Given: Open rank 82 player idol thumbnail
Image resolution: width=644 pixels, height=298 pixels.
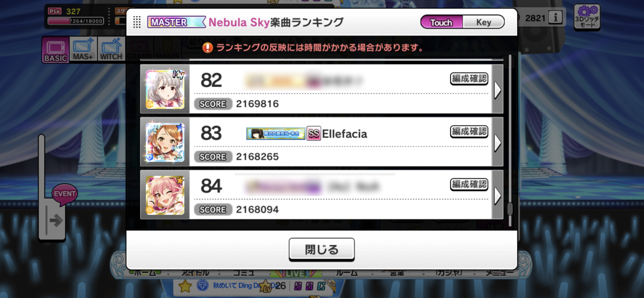Looking at the screenshot, I should tap(165, 89).
